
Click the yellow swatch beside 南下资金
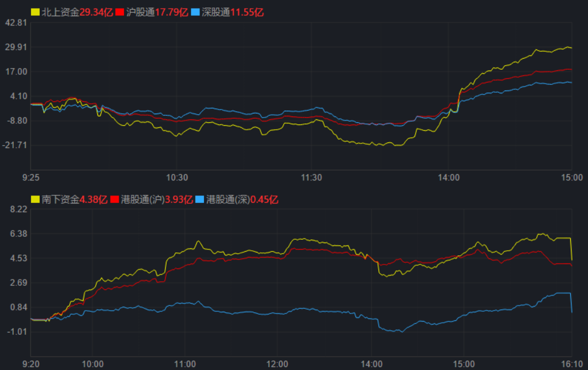pyautogui.click(x=35, y=199)
